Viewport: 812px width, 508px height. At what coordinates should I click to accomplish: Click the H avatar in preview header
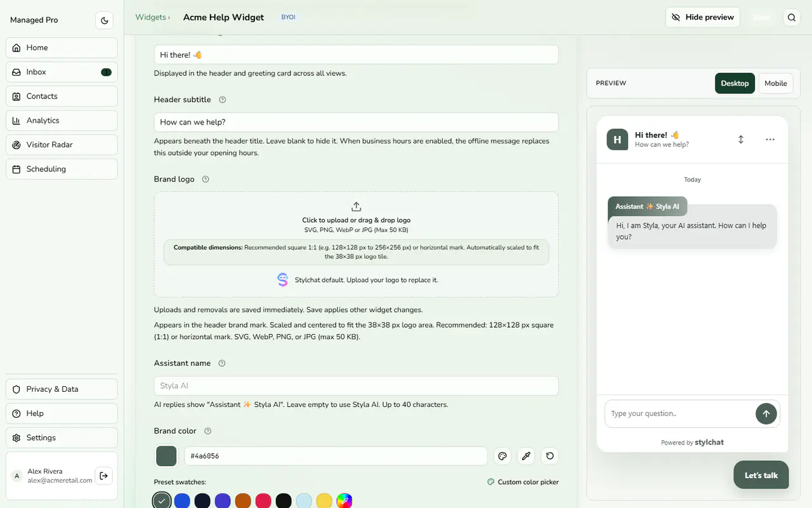point(617,139)
